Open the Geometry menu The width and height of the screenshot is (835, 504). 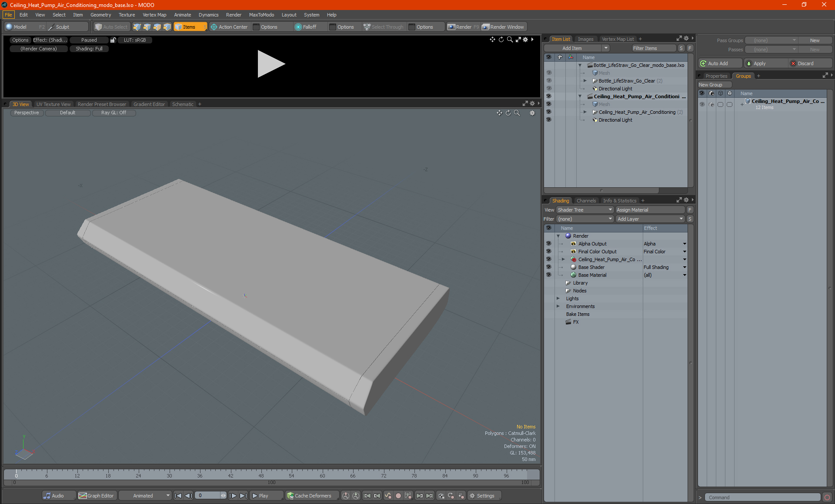[x=100, y=15]
